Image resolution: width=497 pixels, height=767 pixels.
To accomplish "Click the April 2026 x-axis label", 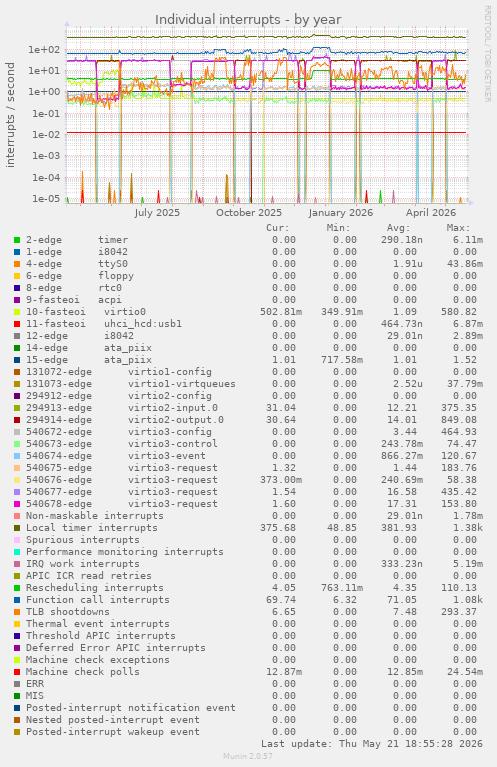I will [x=431, y=213].
